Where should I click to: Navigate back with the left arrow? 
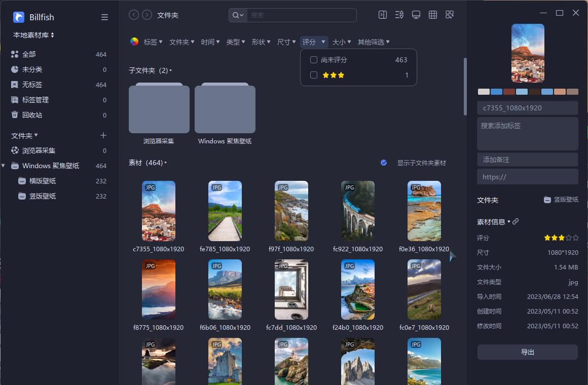point(134,15)
